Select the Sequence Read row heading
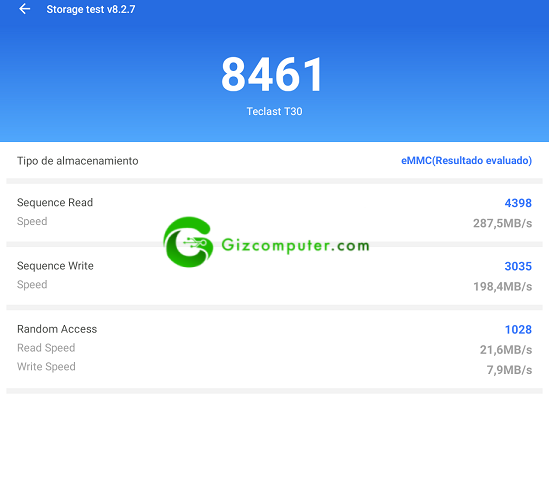549x500 pixels. 55,202
